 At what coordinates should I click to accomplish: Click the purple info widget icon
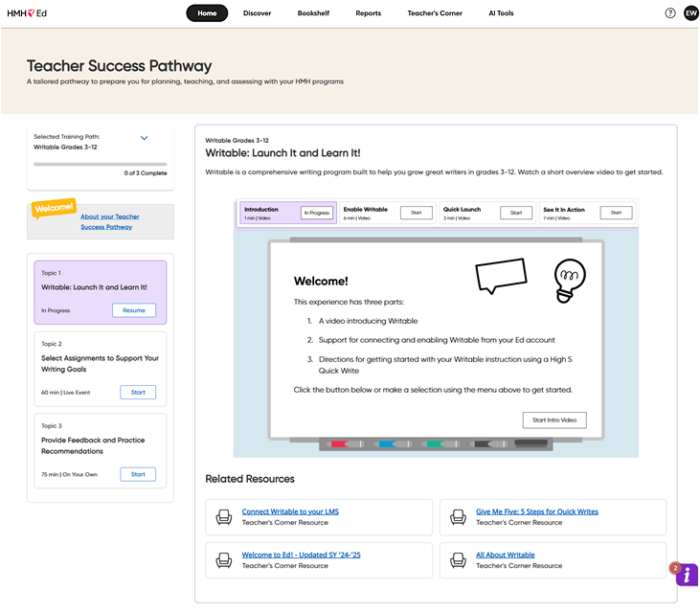click(687, 575)
